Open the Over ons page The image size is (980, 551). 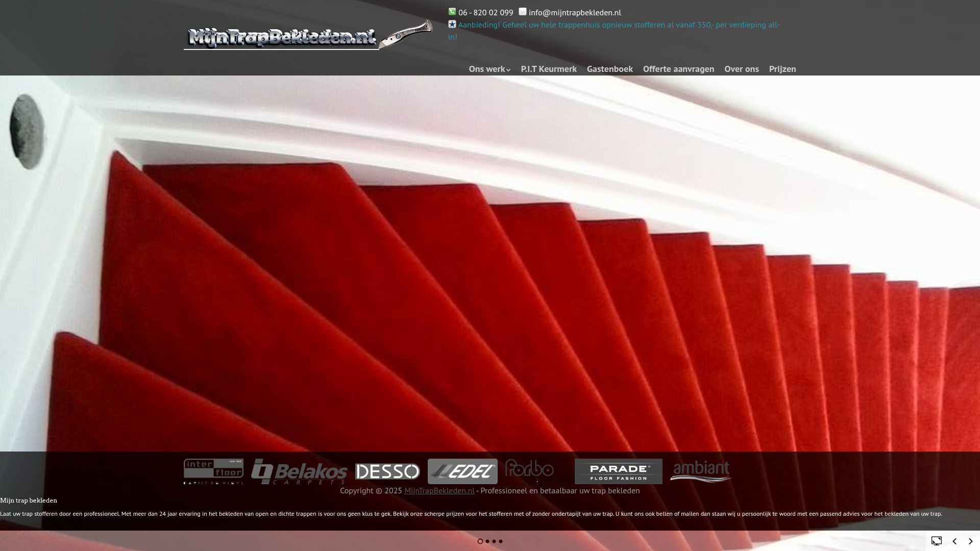click(742, 69)
